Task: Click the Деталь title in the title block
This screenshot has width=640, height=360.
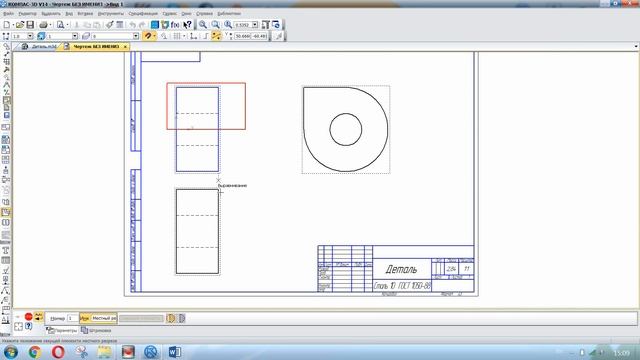Action: [x=401, y=269]
